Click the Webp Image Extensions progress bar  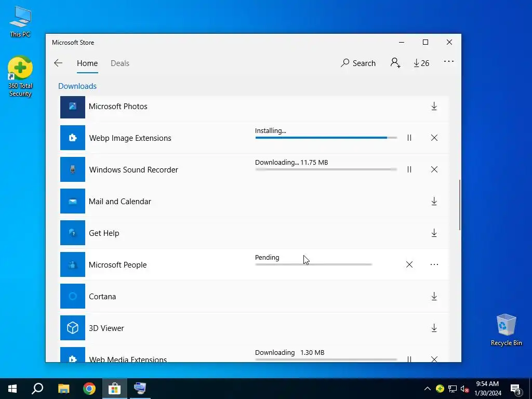coord(326,138)
